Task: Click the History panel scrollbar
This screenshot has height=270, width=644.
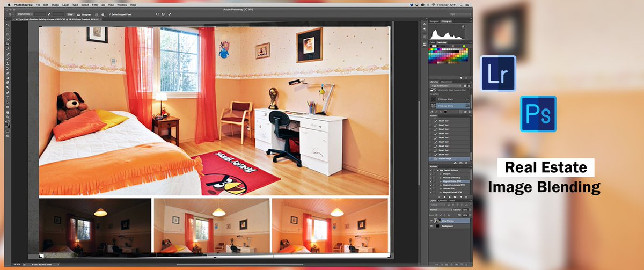Action: point(471,156)
